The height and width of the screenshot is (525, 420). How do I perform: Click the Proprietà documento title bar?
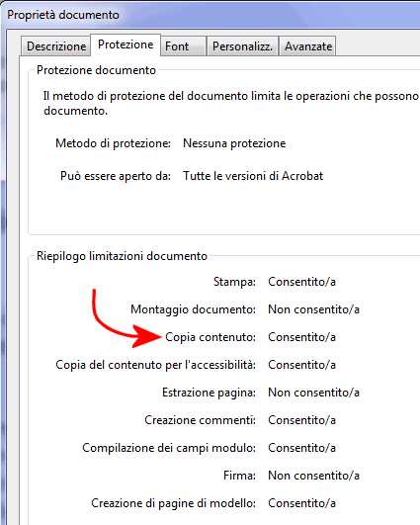click(210, 15)
